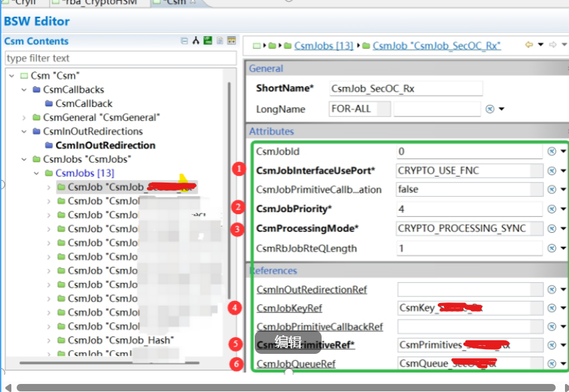The image size is (569, 392).
Task: Click the green module icon in Csm Contents toolbar
Action: (x=207, y=41)
